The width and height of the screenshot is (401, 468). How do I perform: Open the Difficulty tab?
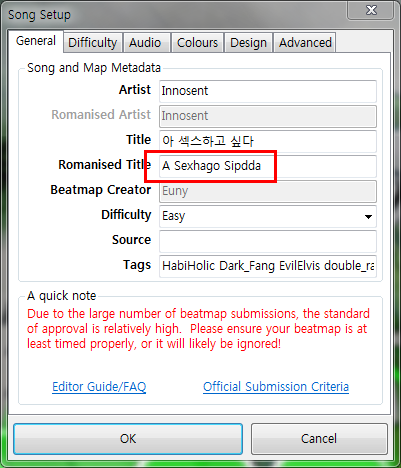point(93,43)
